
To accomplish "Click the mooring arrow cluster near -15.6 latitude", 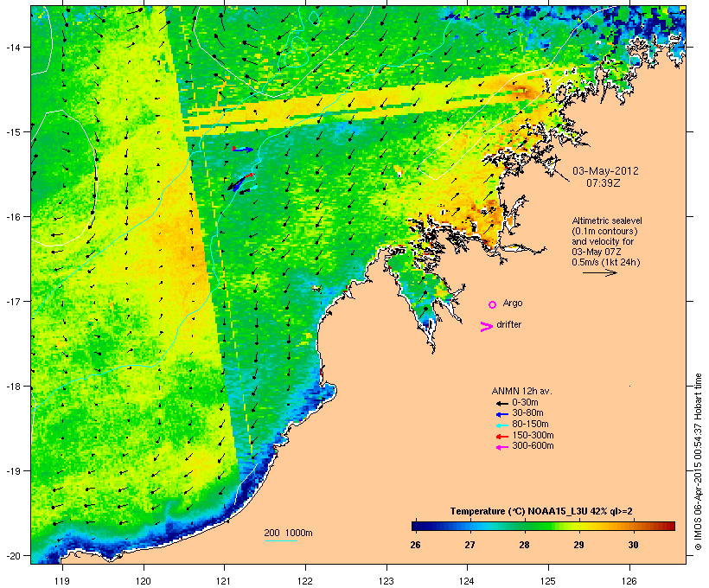I will pyautogui.click(x=241, y=183).
